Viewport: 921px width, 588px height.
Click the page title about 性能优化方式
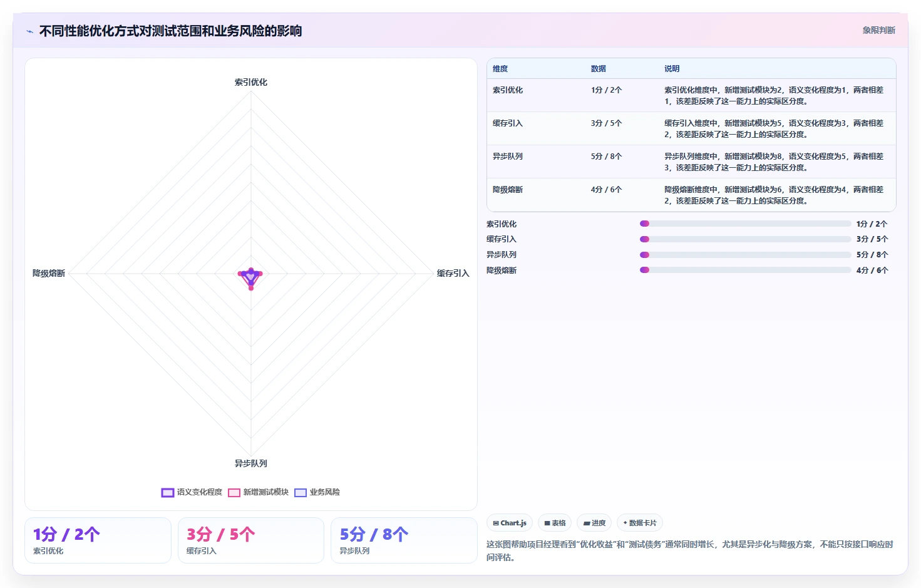(x=171, y=31)
